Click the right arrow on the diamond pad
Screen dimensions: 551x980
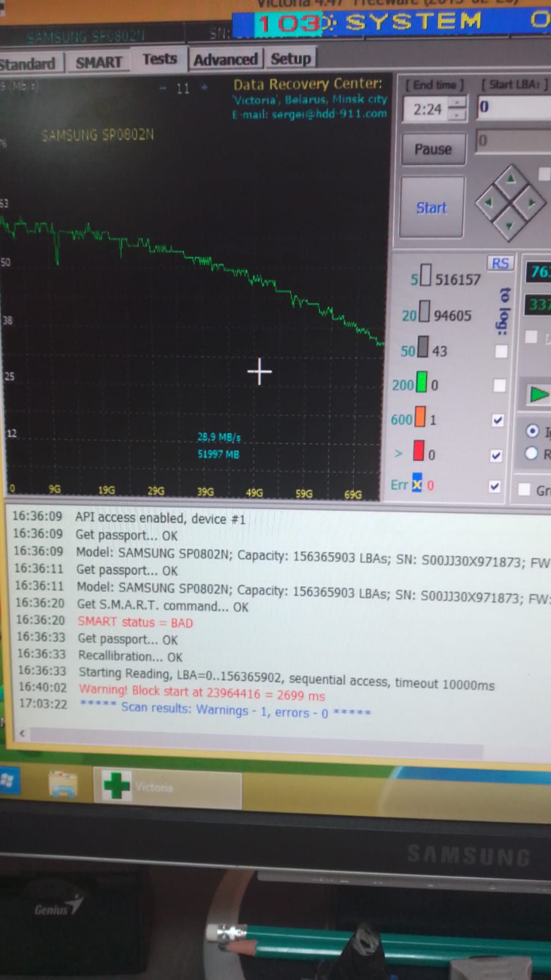pyautogui.click(x=531, y=202)
